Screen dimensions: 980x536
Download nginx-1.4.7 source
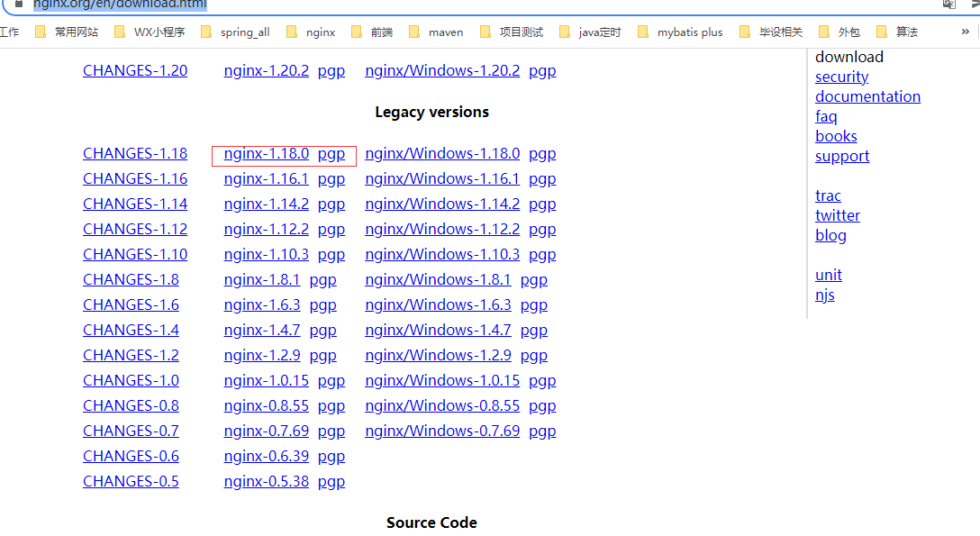pyautogui.click(x=262, y=330)
